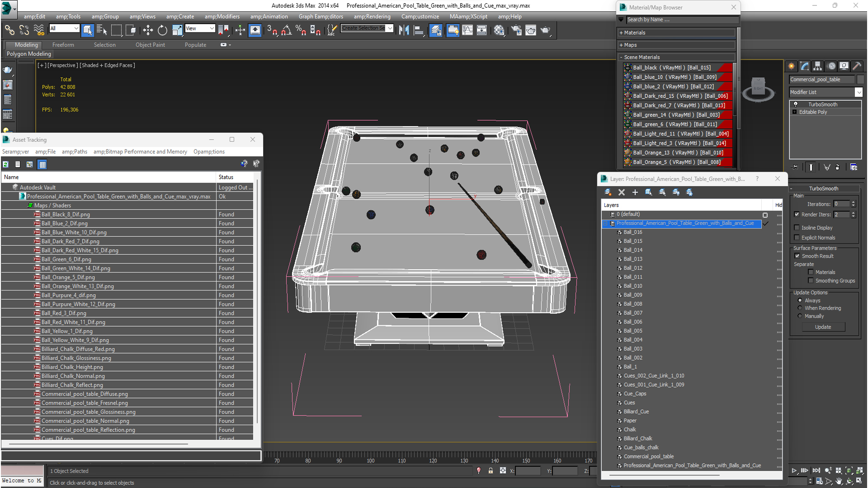Image resolution: width=868 pixels, height=488 pixels.
Task: Switch to the Freeform ribbon tab
Action: [x=63, y=45]
